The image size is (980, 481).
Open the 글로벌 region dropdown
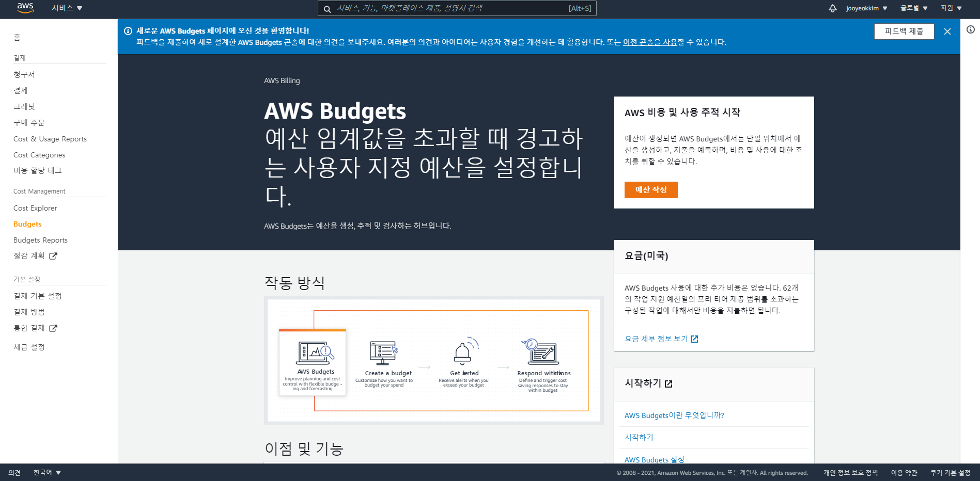click(x=914, y=8)
